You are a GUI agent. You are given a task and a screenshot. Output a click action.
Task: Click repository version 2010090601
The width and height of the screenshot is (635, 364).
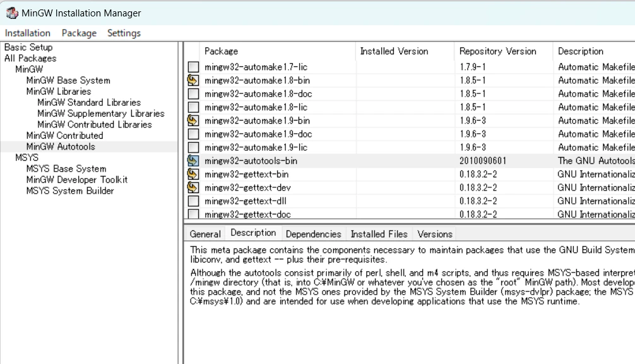coord(483,161)
